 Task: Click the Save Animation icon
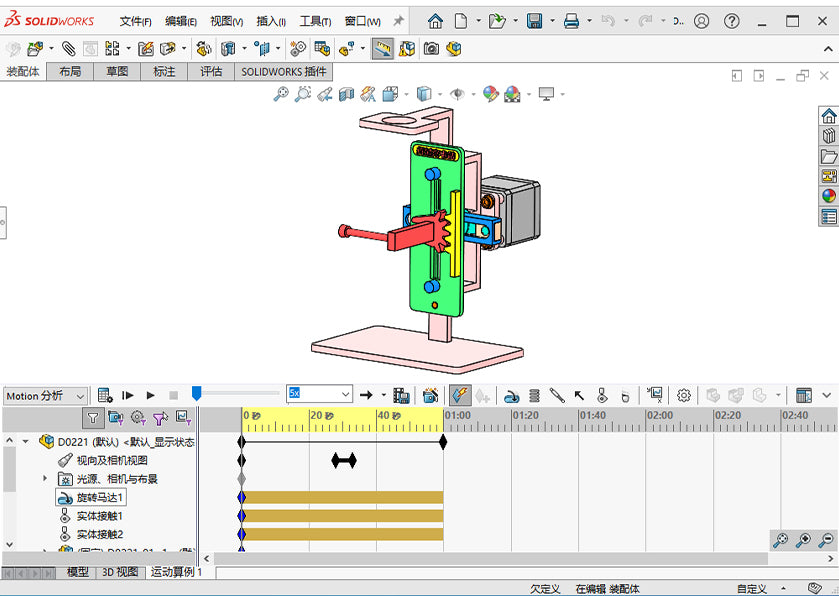tap(401, 395)
